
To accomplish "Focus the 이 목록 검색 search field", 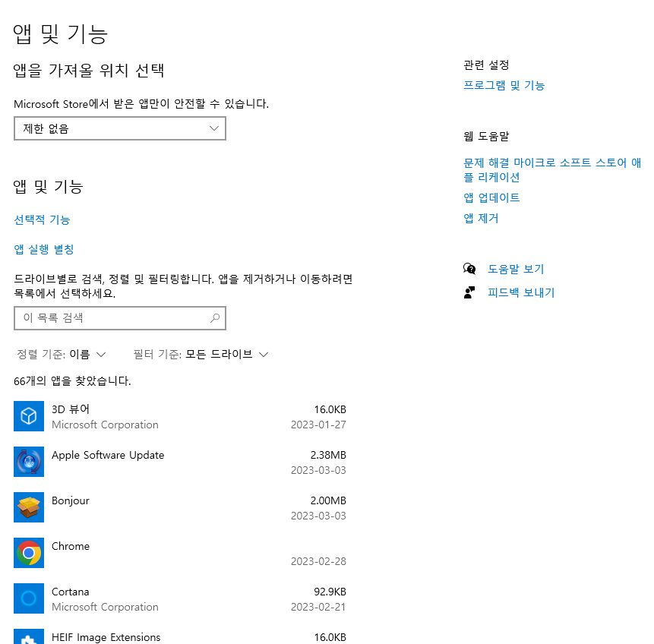I will click(x=120, y=318).
